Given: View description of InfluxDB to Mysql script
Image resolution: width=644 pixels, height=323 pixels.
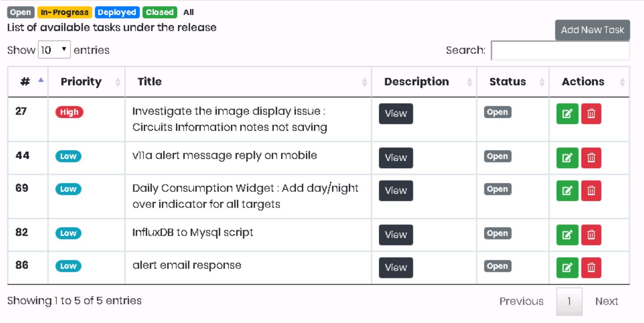Looking at the screenshot, I should [x=396, y=235].
